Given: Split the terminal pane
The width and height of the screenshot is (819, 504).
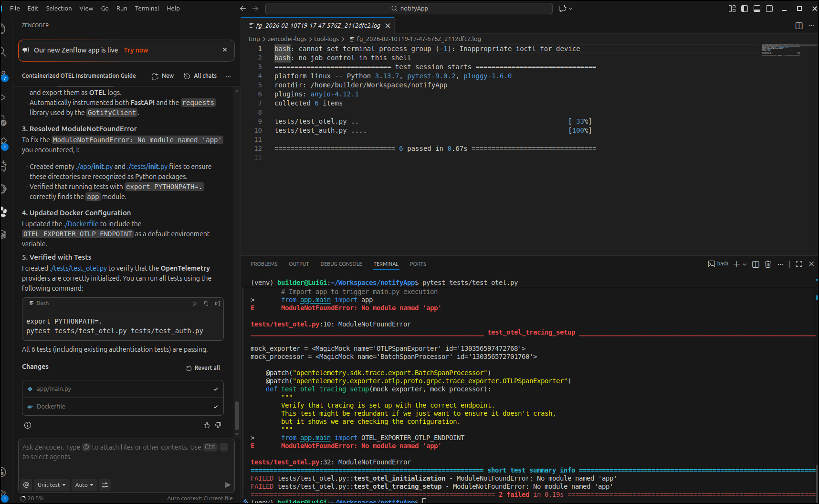Looking at the screenshot, I should click(x=756, y=264).
